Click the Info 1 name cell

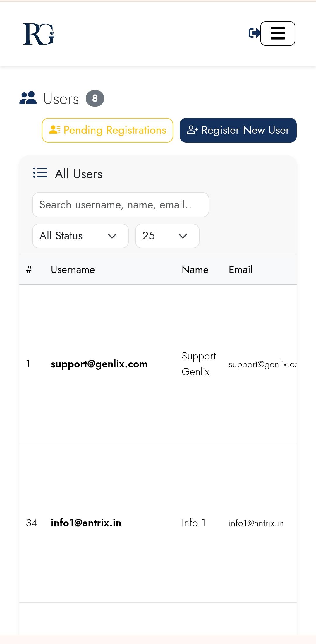tap(193, 523)
